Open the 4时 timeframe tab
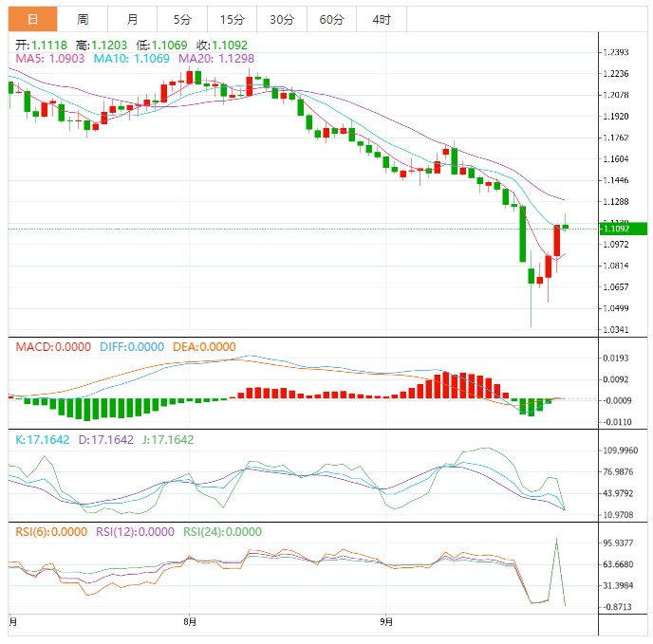653x644 pixels. pos(382,19)
